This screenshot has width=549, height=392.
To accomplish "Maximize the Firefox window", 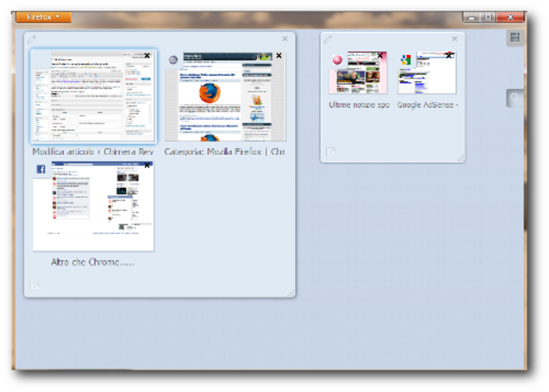I will (x=488, y=17).
